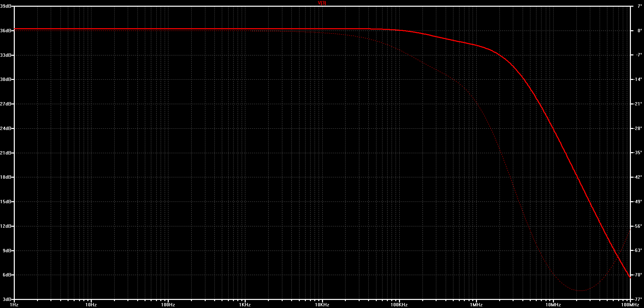Click the 3dB label at axis bottom
Screen dimensions: 644x308
click(7, 299)
